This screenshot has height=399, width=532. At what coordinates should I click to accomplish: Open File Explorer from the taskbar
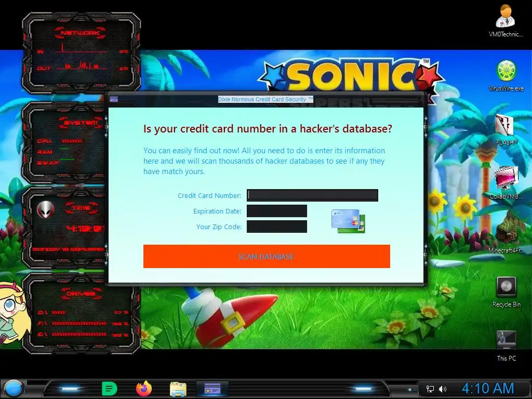(178, 389)
